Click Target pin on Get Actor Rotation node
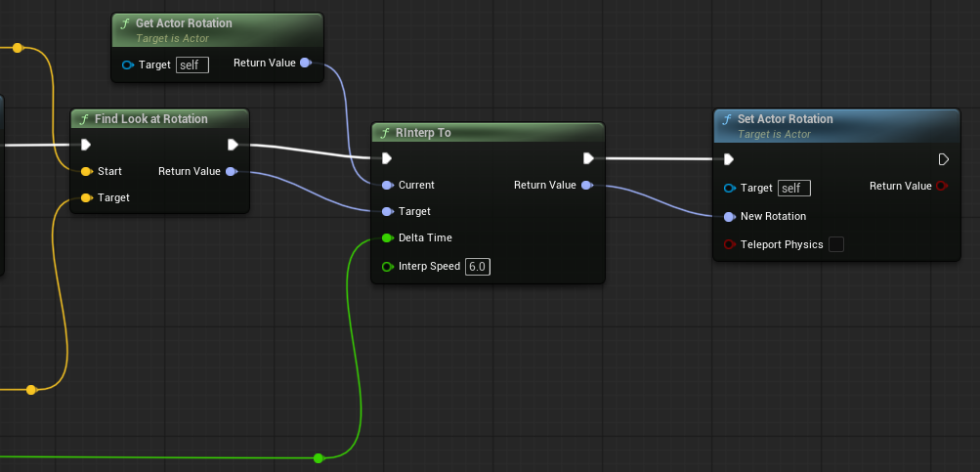This screenshot has width=980, height=472. [x=127, y=65]
